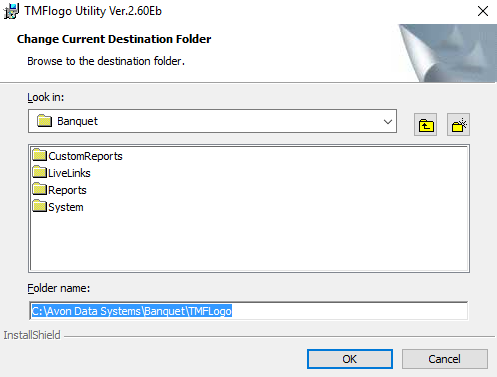Click the System folder icon

pyautogui.click(x=40, y=206)
